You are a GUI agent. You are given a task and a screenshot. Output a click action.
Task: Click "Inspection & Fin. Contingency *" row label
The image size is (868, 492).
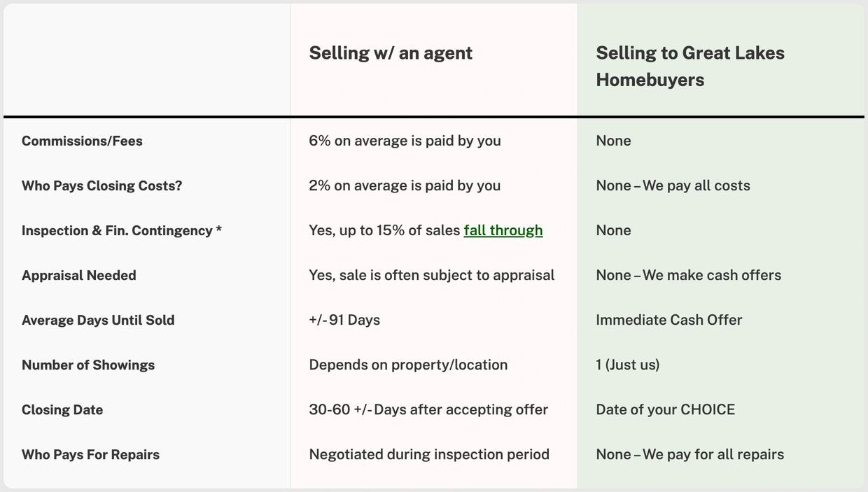(121, 230)
